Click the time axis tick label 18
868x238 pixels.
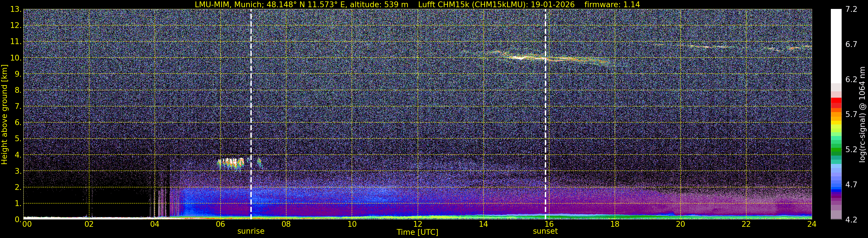click(x=614, y=224)
